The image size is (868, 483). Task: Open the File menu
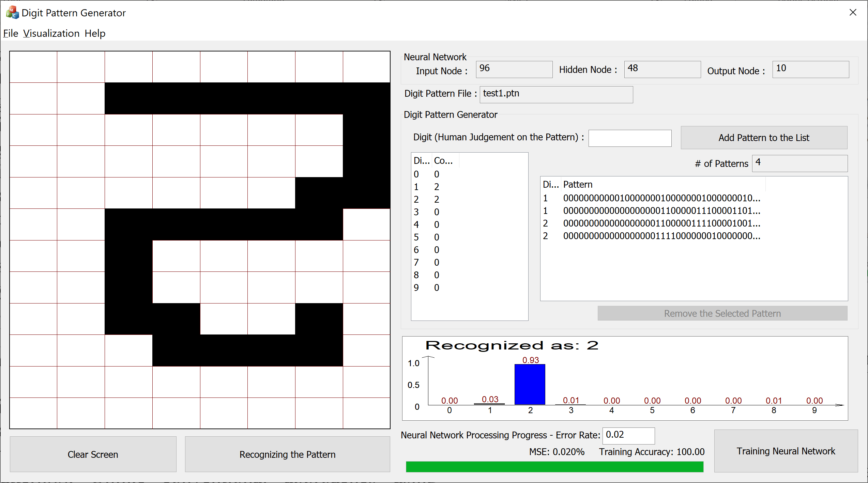[11, 33]
